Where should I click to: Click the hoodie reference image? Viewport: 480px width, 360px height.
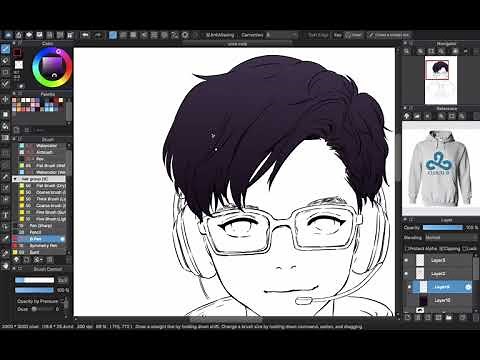point(440,169)
